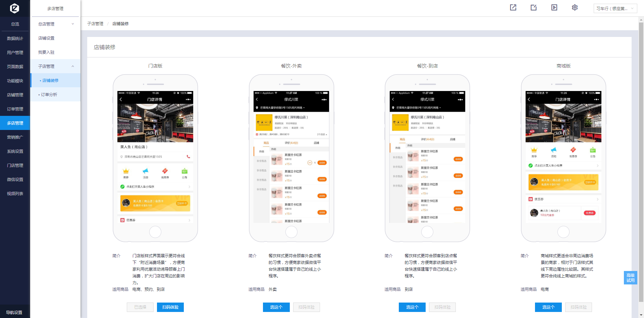This screenshot has height=318, width=644.
Task: Open 数据统计 in the left sidebar
Action: click(15, 39)
